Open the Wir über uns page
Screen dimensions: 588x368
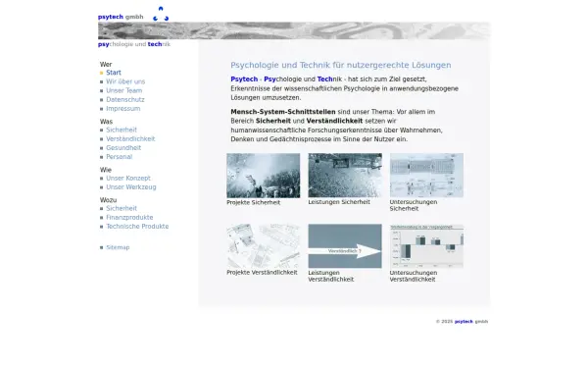[125, 81]
